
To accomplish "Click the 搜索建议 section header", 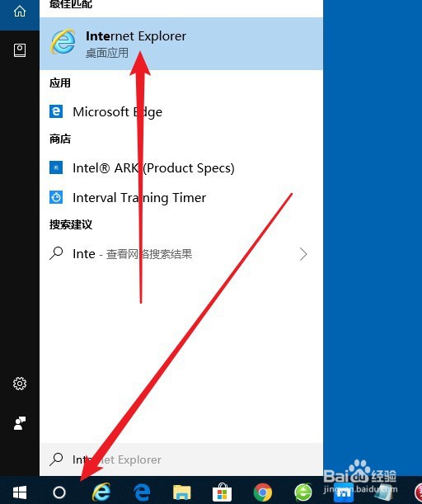I will pos(71,224).
